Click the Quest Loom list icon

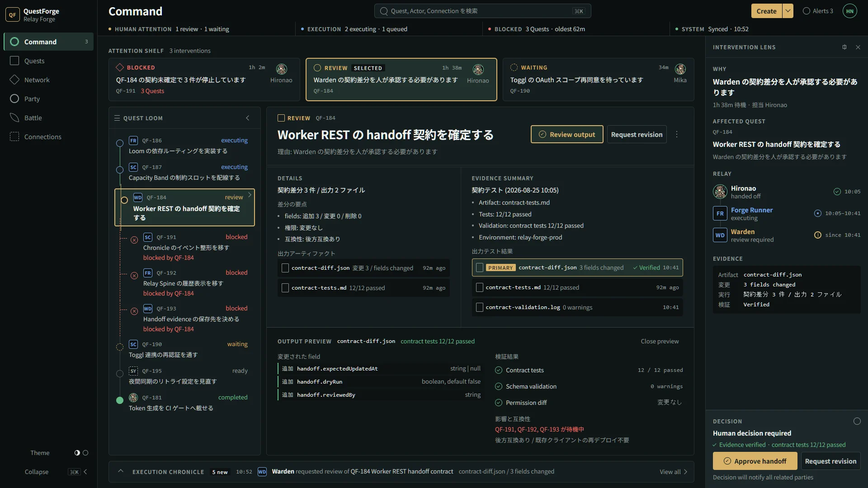[x=117, y=118]
